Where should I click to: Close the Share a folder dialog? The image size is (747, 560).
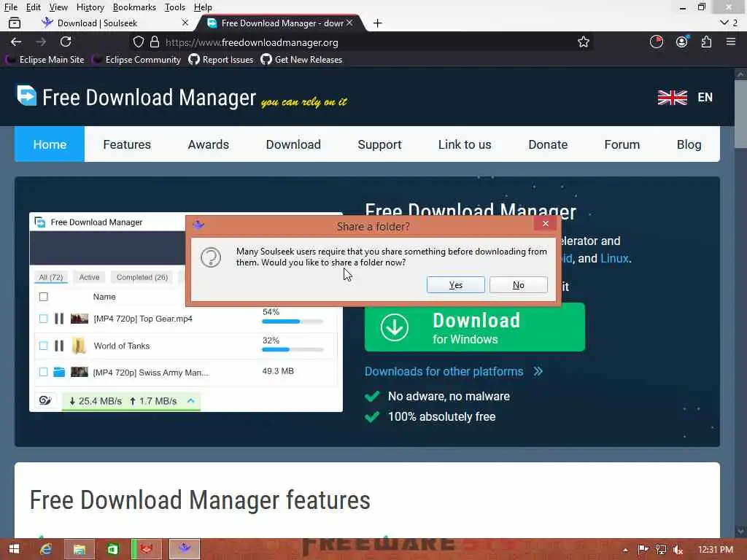click(546, 223)
